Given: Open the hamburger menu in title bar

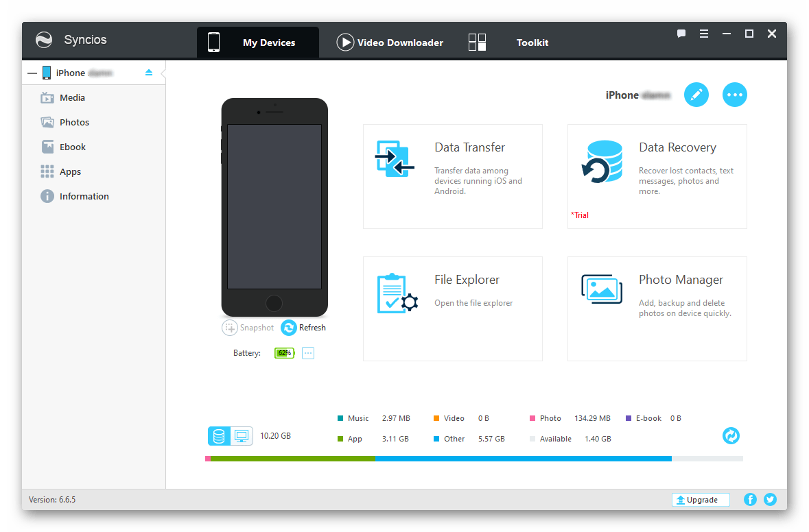Looking at the screenshot, I should click(704, 34).
